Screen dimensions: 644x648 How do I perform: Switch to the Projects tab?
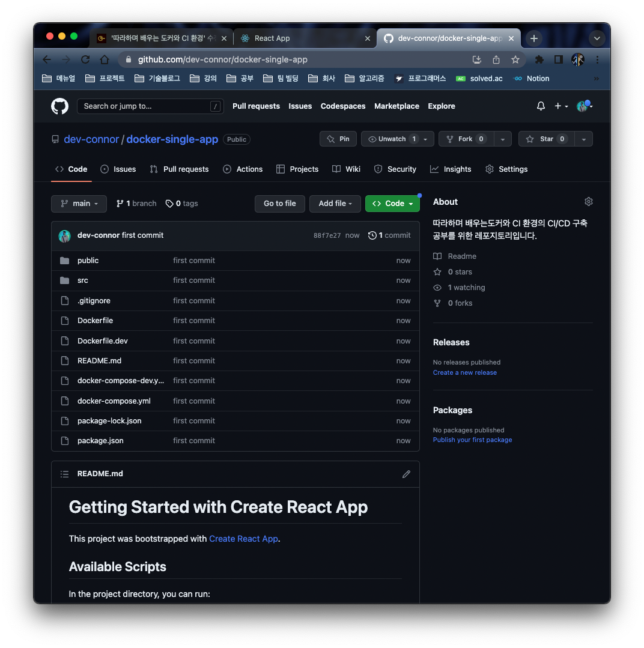click(x=297, y=169)
